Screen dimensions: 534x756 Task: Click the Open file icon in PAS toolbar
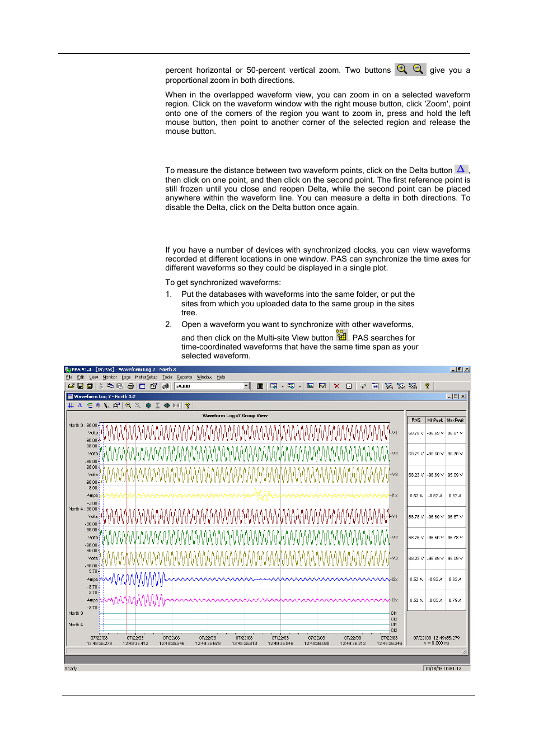click(x=71, y=386)
